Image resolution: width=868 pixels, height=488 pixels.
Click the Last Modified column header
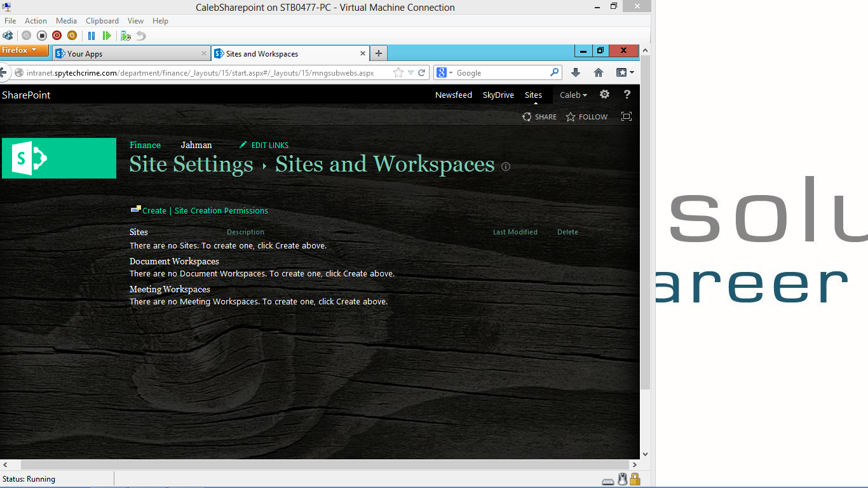(x=515, y=232)
